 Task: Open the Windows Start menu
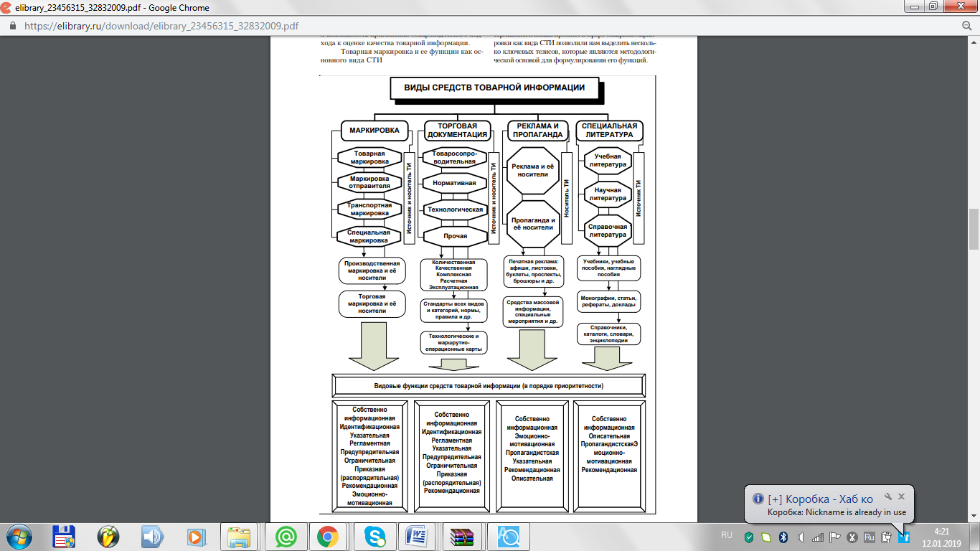coord(20,537)
